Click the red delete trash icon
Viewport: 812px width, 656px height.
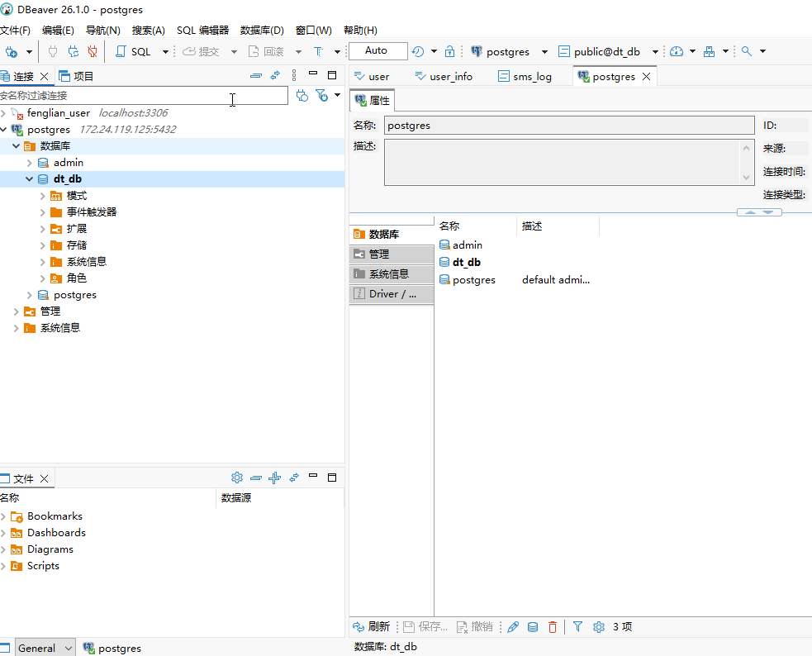pos(553,627)
